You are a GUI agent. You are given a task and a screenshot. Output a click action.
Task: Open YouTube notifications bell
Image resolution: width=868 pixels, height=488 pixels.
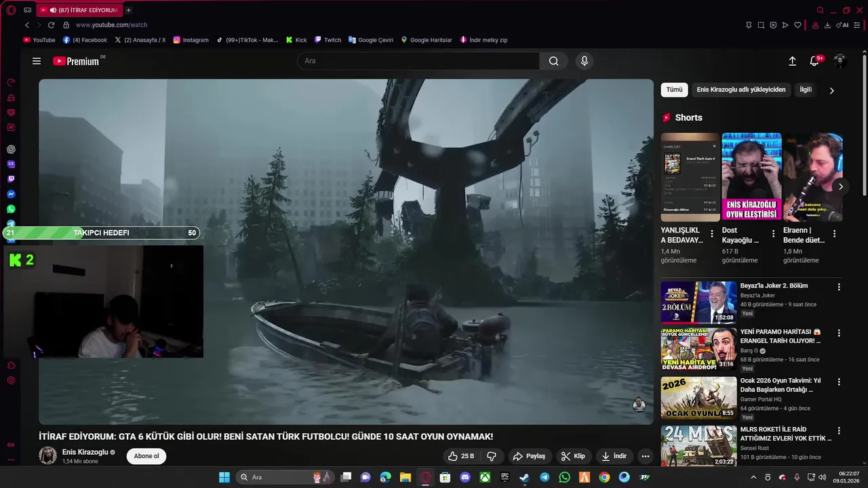[x=814, y=61]
